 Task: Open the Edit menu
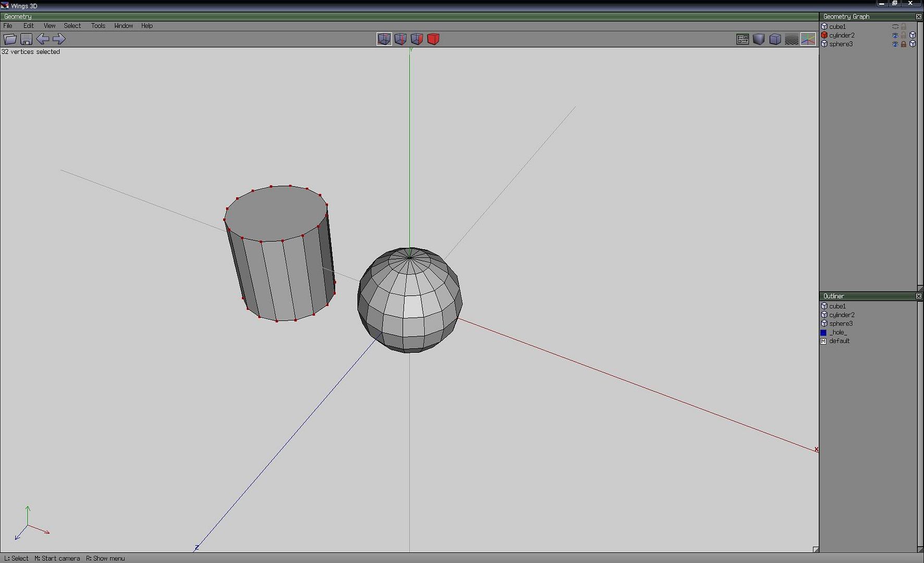[x=29, y=26]
